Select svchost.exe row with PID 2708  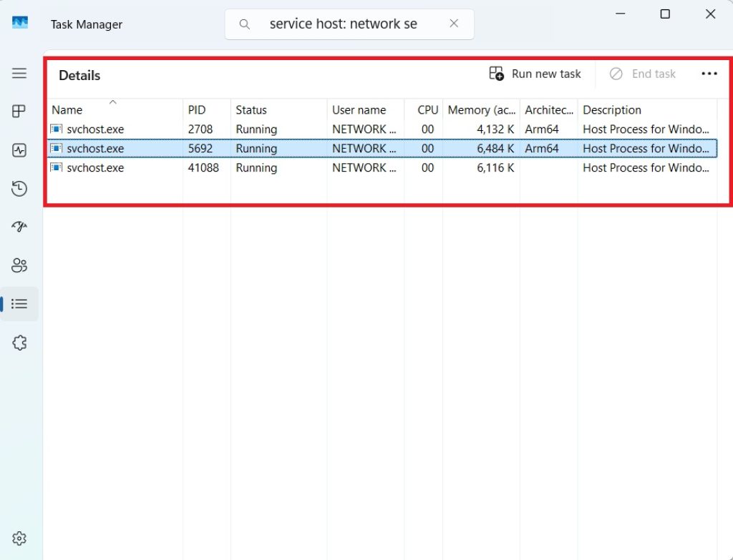point(382,129)
